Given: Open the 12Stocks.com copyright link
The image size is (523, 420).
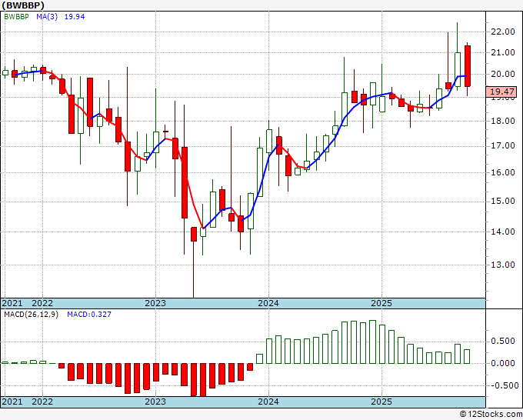Looking at the screenshot, I should (x=491, y=415).
